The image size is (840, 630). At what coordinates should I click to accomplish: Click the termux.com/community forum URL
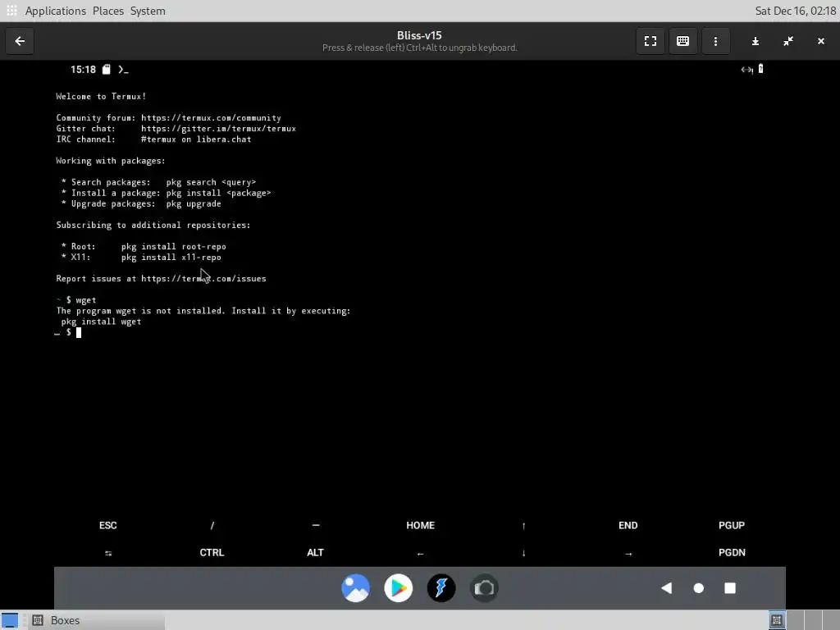pos(211,118)
